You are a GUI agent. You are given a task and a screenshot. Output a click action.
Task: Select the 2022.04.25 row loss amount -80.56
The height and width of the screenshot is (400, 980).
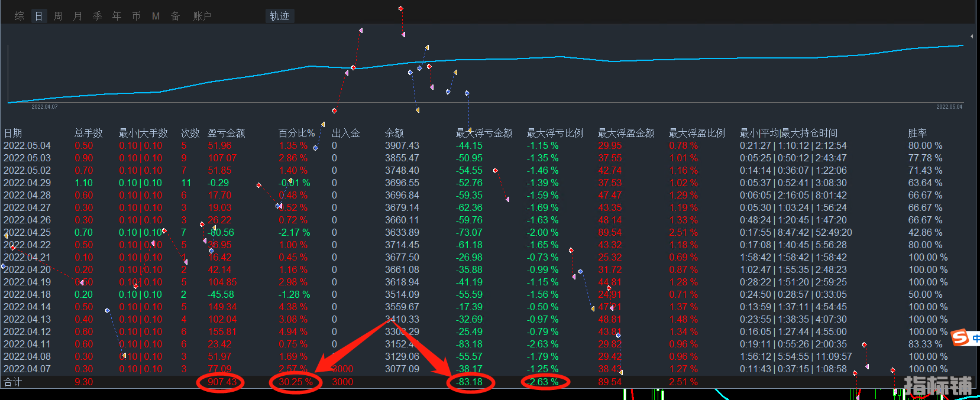(x=221, y=232)
